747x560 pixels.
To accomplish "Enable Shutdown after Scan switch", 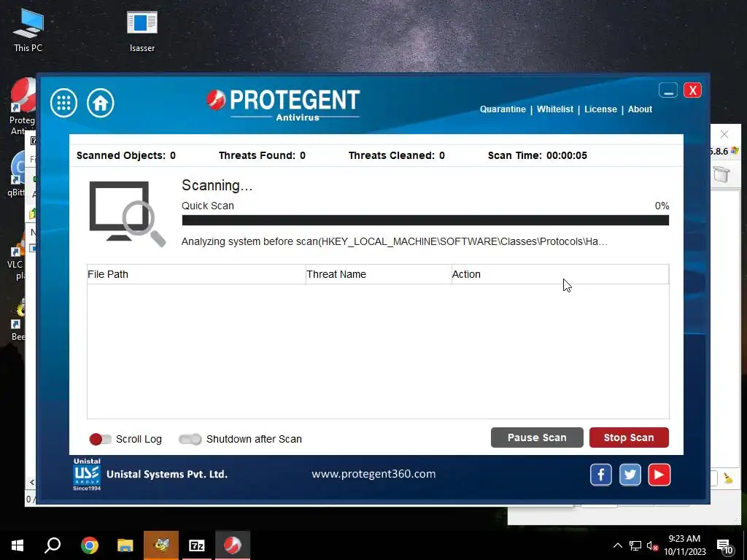I will [x=190, y=439].
